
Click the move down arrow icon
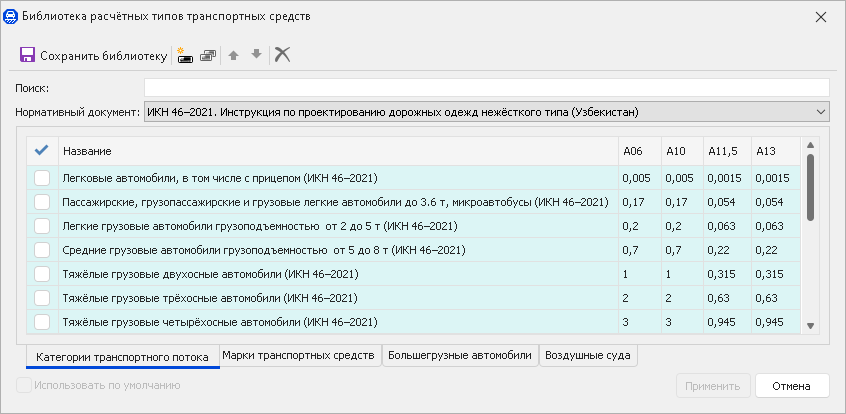257,55
